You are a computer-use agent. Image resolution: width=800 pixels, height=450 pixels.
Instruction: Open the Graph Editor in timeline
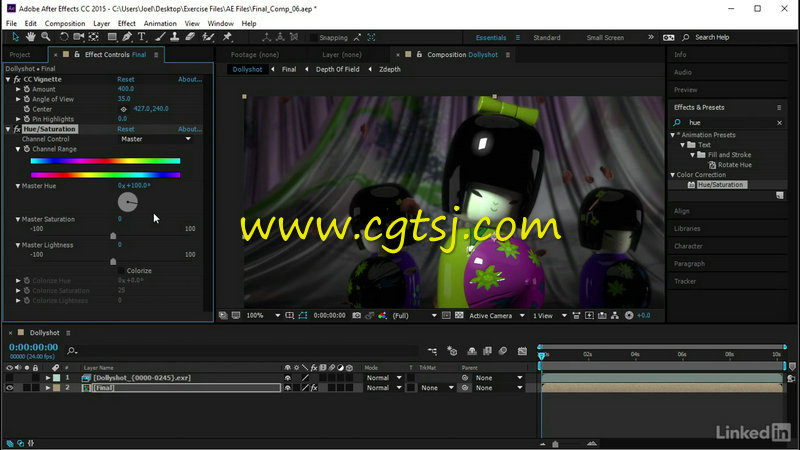(x=522, y=351)
